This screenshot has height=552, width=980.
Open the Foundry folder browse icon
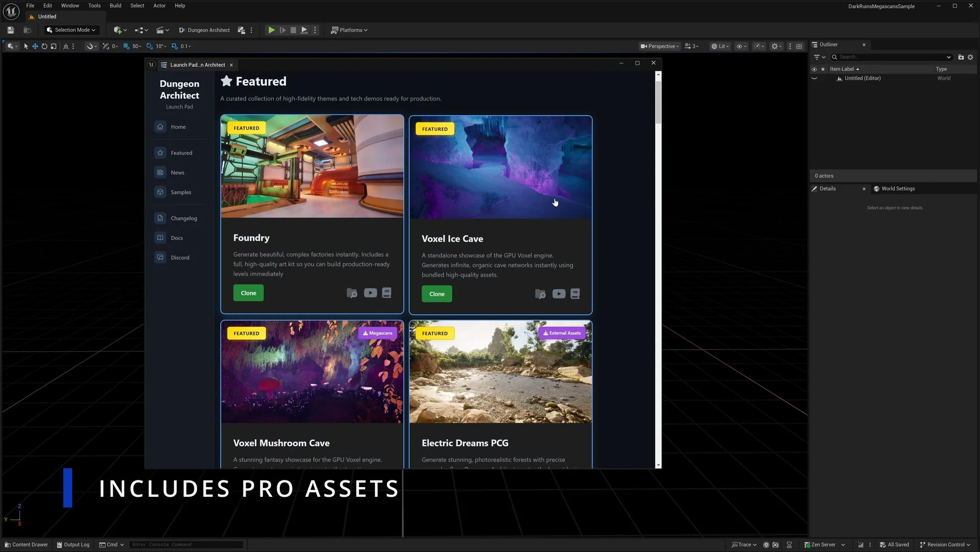[352, 293]
